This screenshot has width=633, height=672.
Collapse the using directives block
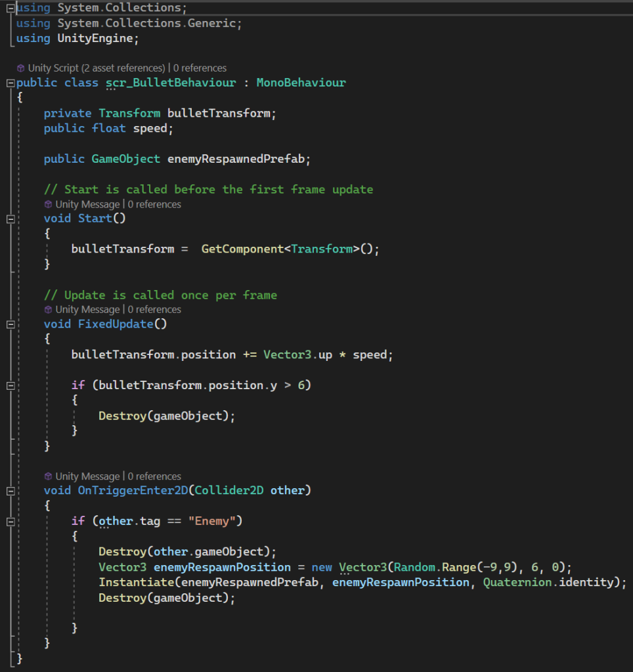point(10,9)
